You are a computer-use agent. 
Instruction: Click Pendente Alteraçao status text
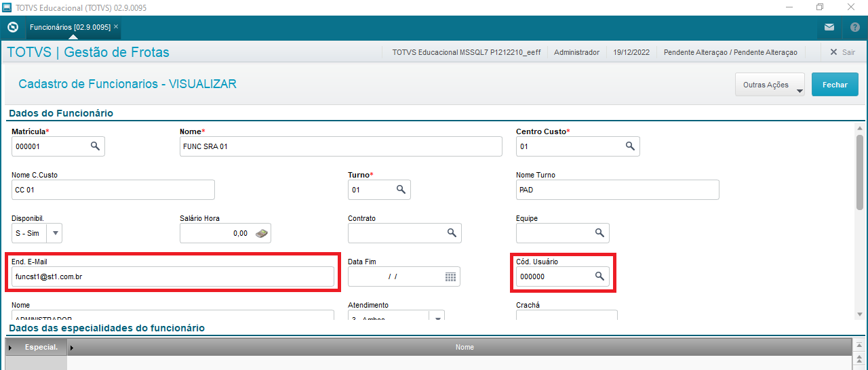tap(730, 52)
